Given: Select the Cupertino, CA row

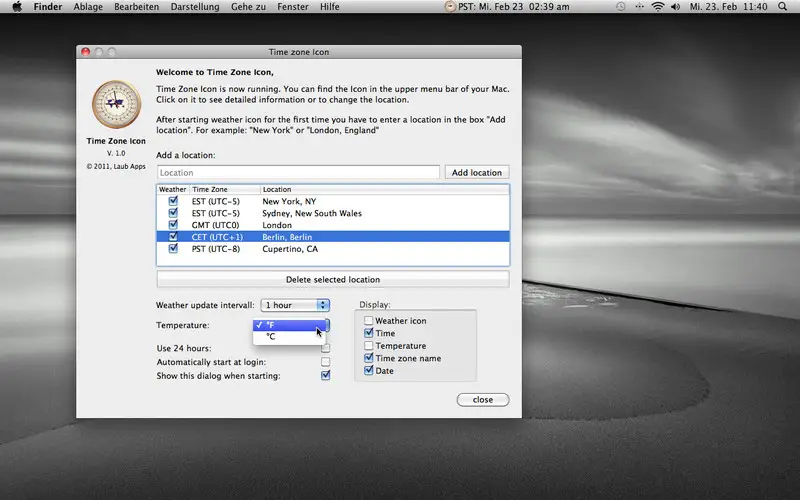Looking at the screenshot, I should click(333, 248).
